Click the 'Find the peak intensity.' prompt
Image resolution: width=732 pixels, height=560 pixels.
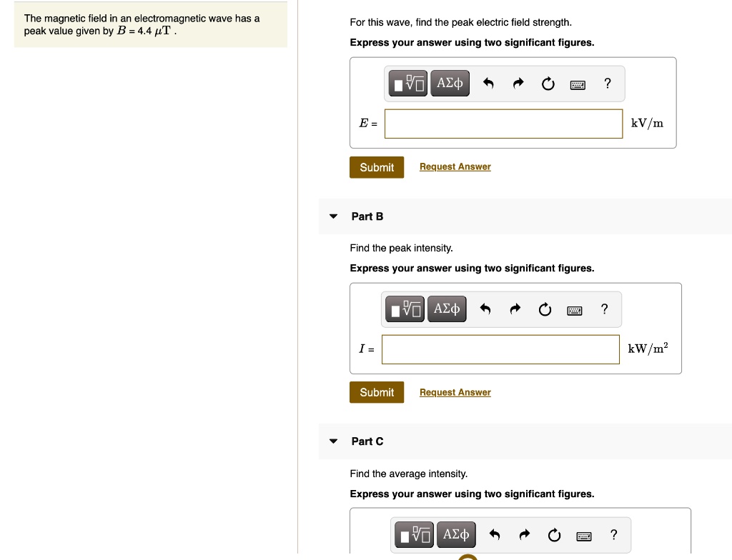(x=402, y=249)
